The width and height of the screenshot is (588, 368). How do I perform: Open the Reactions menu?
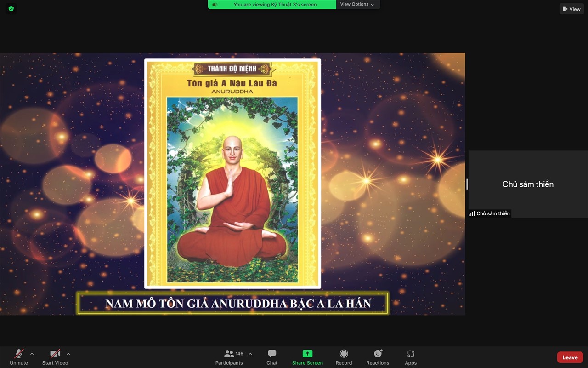(378, 357)
